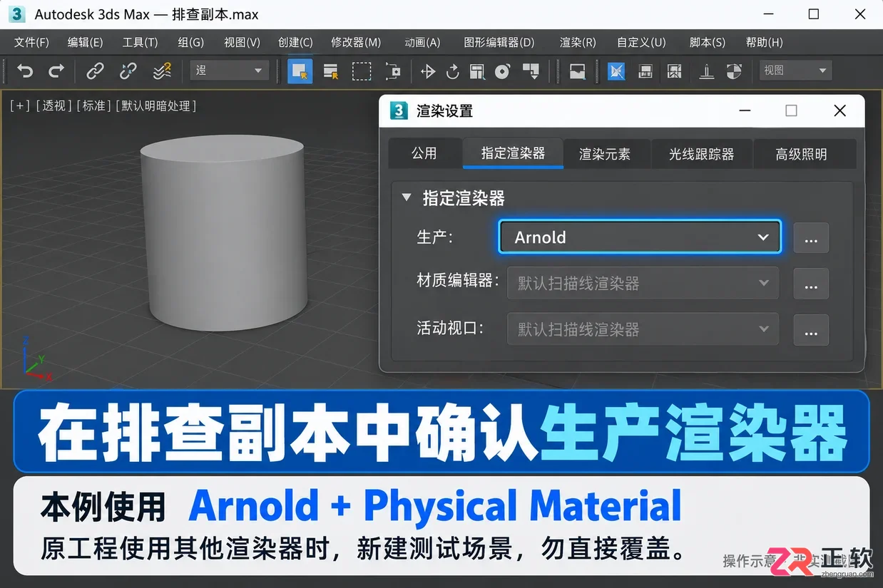Click toolbar icon right of circular placement icon
This screenshot has height=588, width=883.
tap(530, 71)
